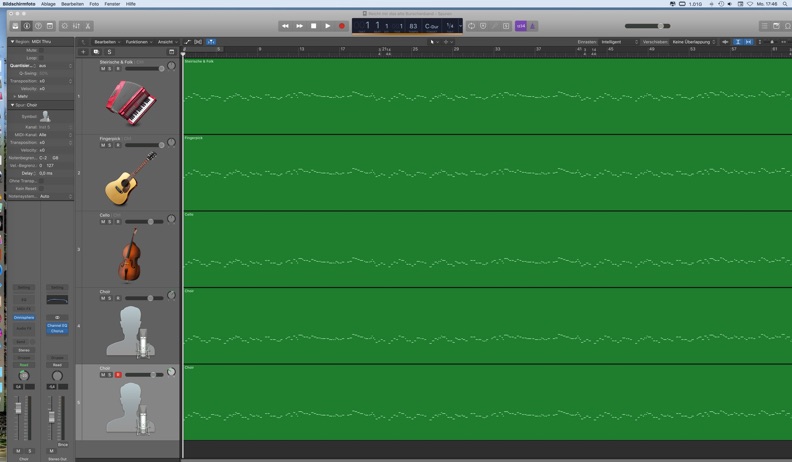Click the Toolbar display button
The height and width of the screenshot is (462, 792).
coord(50,26)
